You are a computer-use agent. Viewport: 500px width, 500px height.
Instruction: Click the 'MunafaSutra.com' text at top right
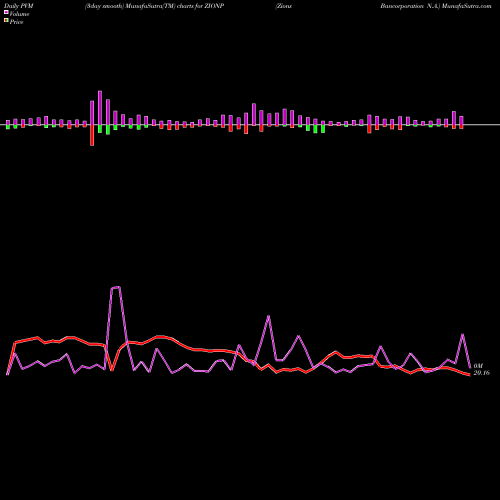tap(467, 6)
